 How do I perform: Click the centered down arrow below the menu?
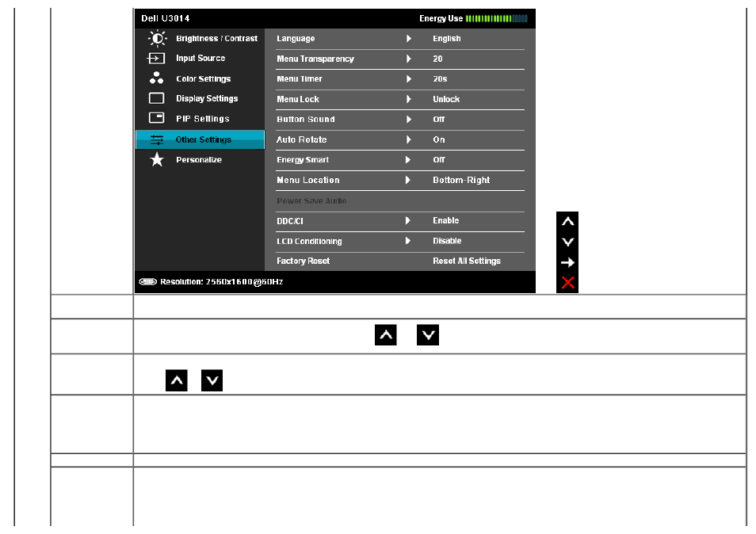click(428, 335)
